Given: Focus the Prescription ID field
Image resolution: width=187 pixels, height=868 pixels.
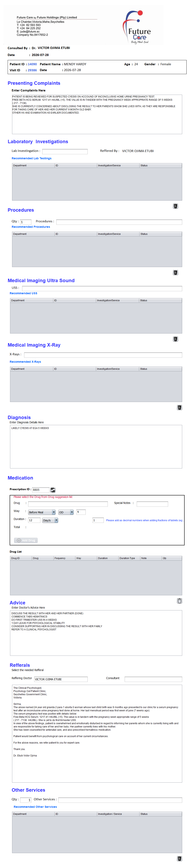Looking at the screenshot, I should 41,490.
